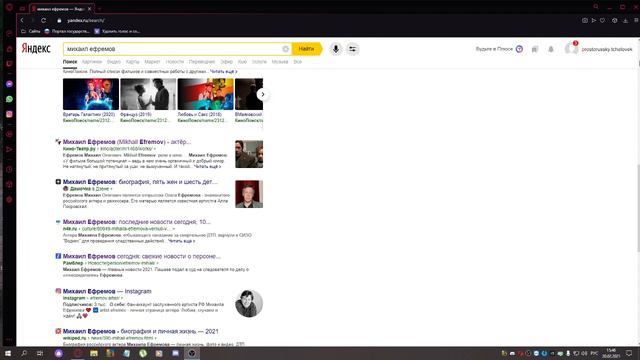Click Будьте в Плюсе link
Viewport: 640px width, 360px height.
(494, 49)
